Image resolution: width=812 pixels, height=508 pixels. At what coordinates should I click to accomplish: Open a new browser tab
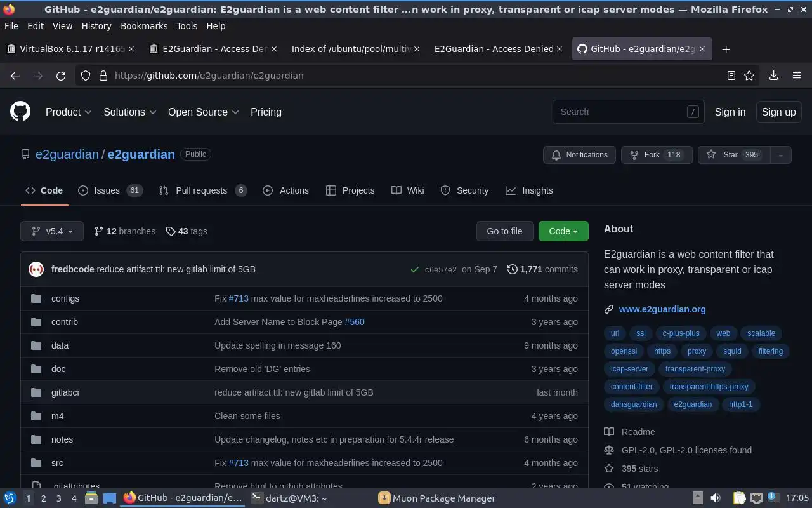tap(726, 49)
